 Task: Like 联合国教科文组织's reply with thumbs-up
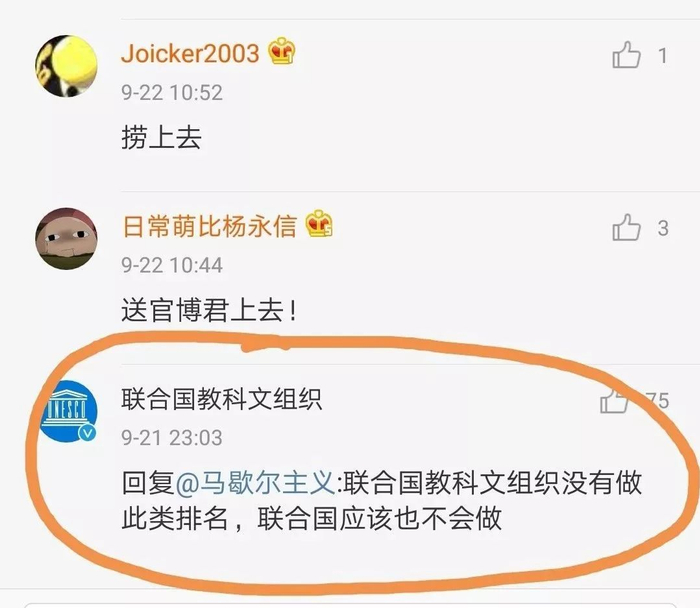[614, 400]
